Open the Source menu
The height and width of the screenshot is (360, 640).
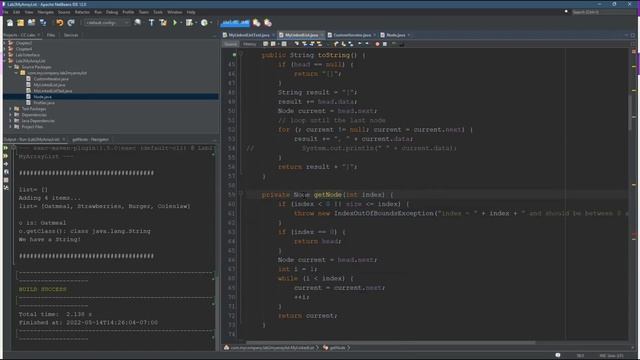(64, 12)
